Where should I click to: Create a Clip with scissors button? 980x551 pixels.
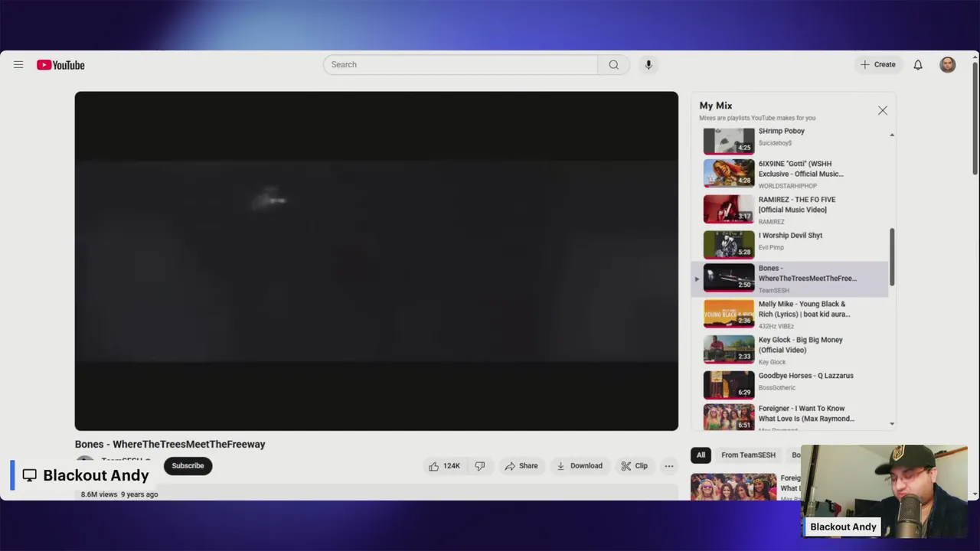(x=635, y=466)
